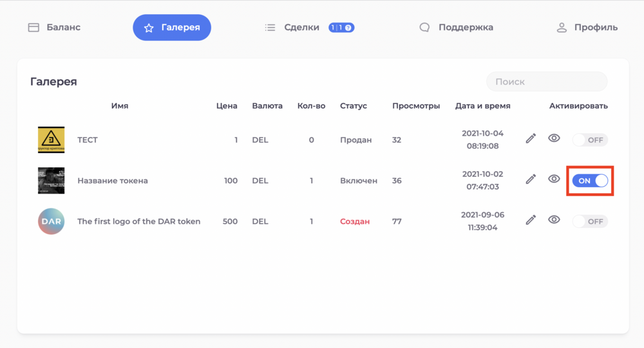Click the Галерея panel heading
The width and height of the screenshot is (644, 348).
click(53, 82)
